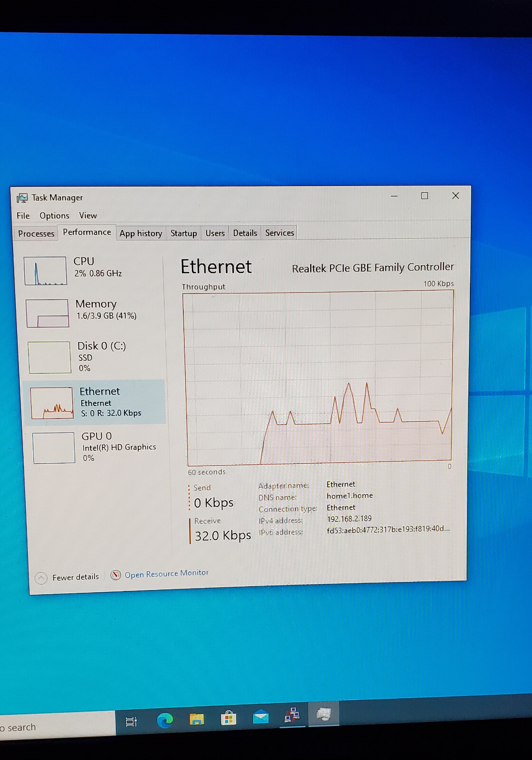Click the GPU 0 mini graph
Screen dimensions: 532x760
coord(54,447)
